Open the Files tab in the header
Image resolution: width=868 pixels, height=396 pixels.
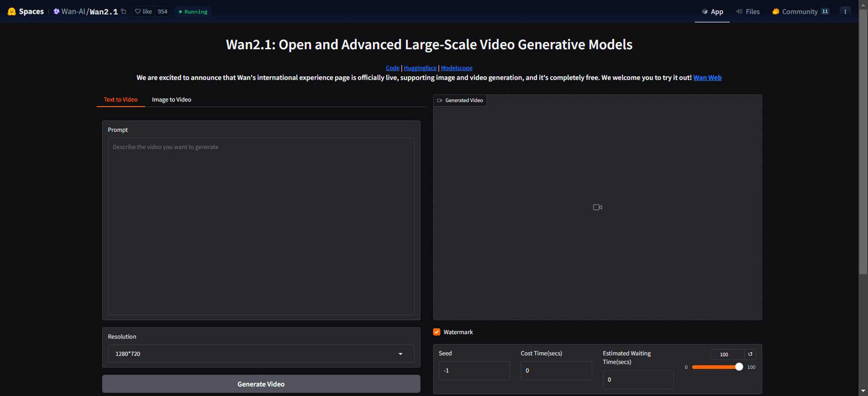click(748, 11)
